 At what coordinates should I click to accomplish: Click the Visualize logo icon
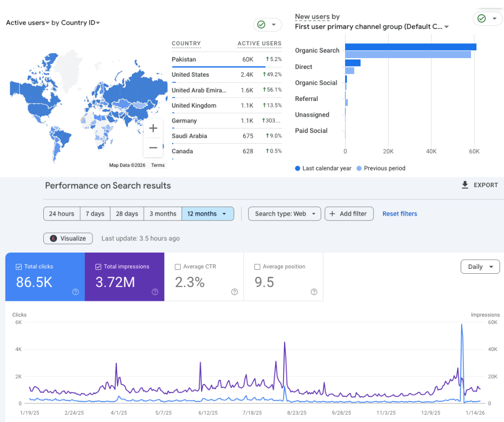(54, 238)
